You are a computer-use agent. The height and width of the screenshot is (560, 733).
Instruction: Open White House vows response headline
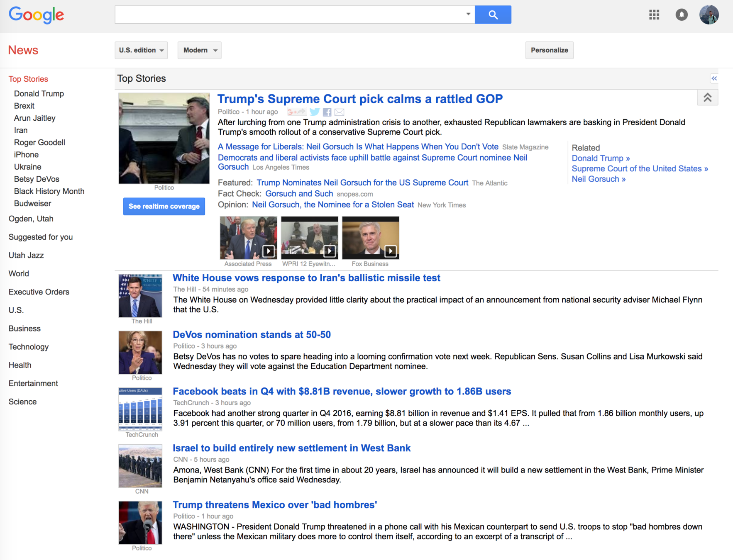click(306, 278)
